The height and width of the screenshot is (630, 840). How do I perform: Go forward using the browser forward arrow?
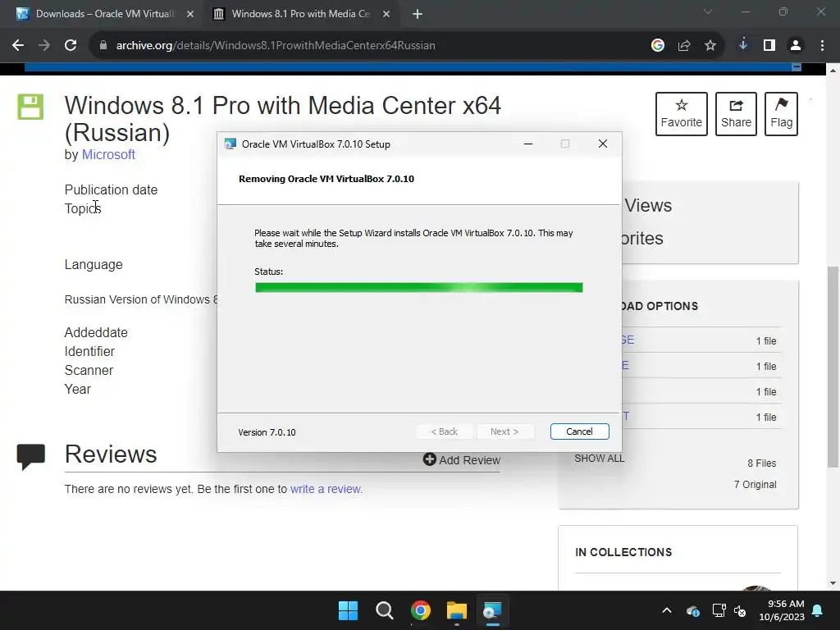point(44,46)
